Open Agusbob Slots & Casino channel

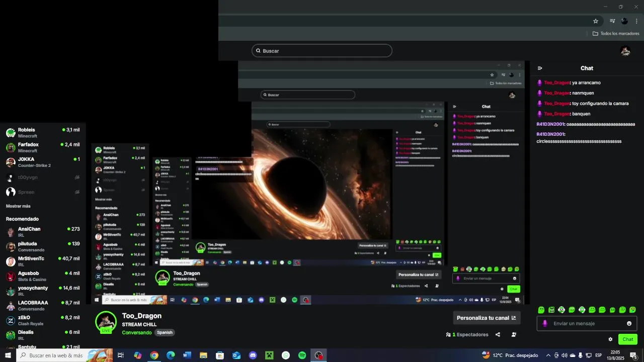(43, 276)
